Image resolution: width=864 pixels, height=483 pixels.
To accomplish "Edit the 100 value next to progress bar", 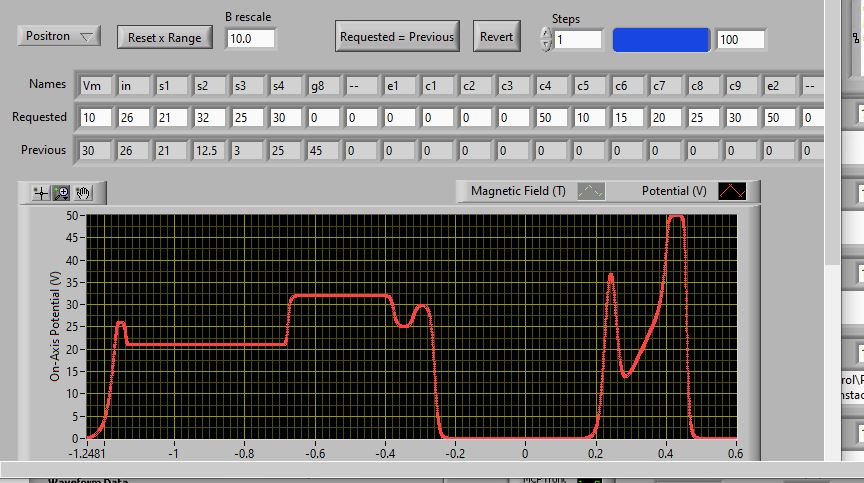I will click(741, 40).
